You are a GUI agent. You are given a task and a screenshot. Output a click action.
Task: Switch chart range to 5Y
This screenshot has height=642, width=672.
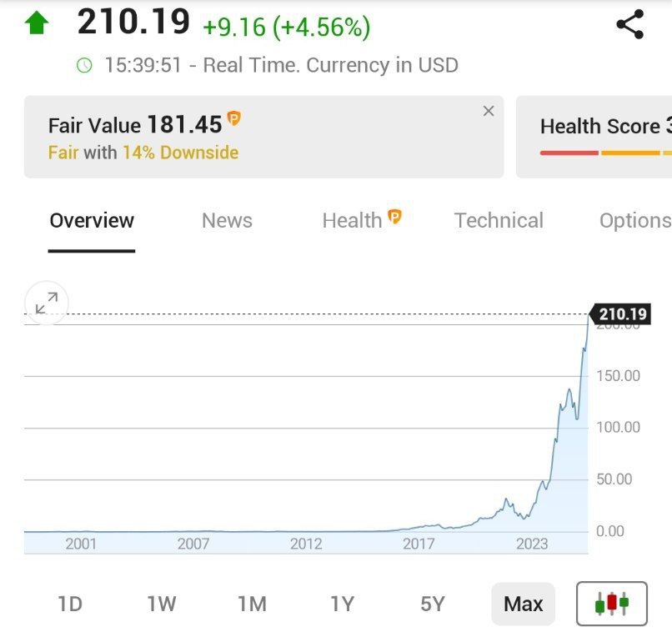tap(432, 604)
